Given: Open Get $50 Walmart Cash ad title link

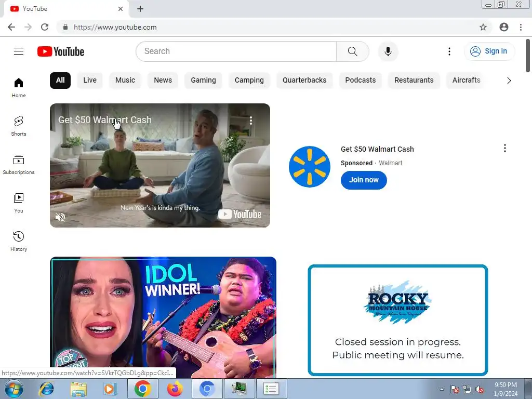Looking at the screenshot, I should point(377,149).
